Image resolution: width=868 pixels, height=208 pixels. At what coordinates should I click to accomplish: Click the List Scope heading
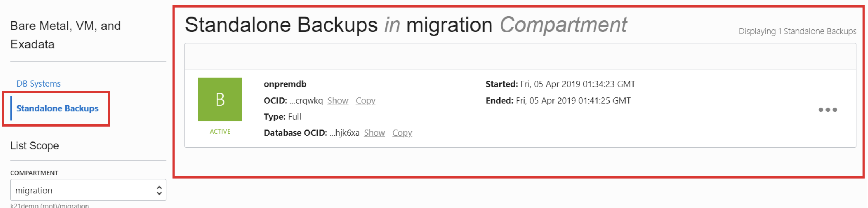pos(35,146)
